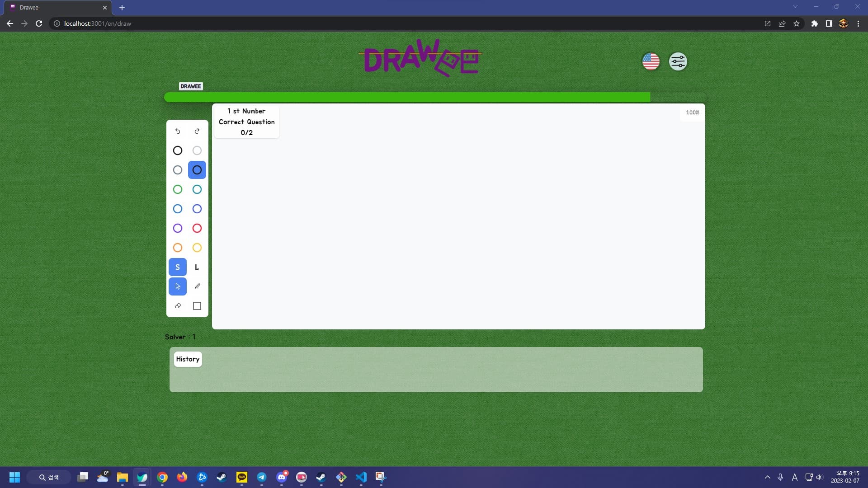Activate the pointer selection tool
Image resolution: width=868 pixels, height=488 pixels.
coord(178,286)
